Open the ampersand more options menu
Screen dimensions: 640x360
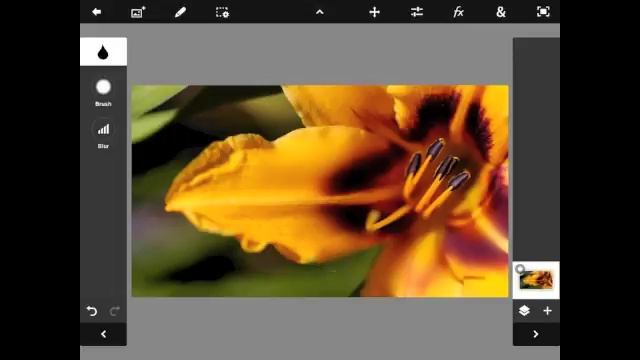[x=501, y=12]
